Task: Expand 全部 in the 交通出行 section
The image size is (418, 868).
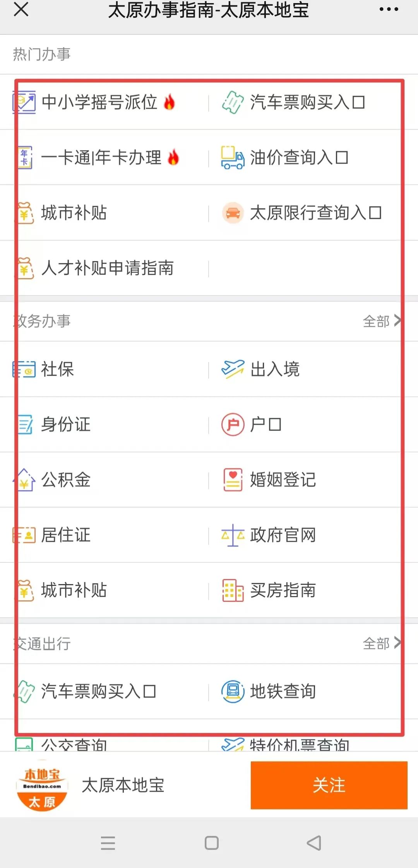Action: (382, 643)
